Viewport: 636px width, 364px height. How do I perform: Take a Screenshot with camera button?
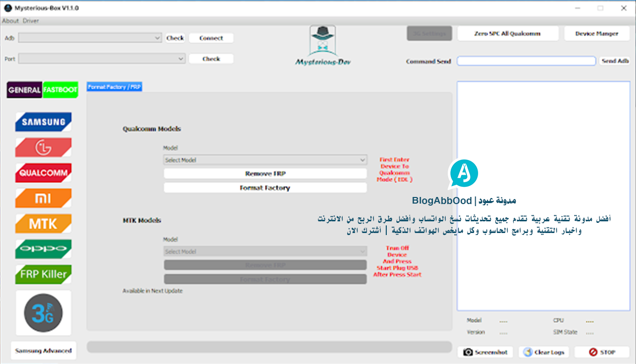[485, 352]
